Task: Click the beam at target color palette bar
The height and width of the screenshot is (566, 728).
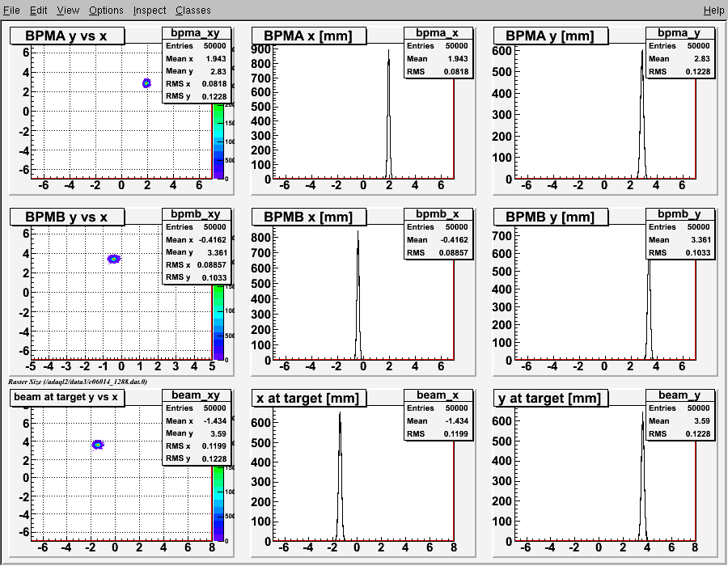Action: pos(218,504)
